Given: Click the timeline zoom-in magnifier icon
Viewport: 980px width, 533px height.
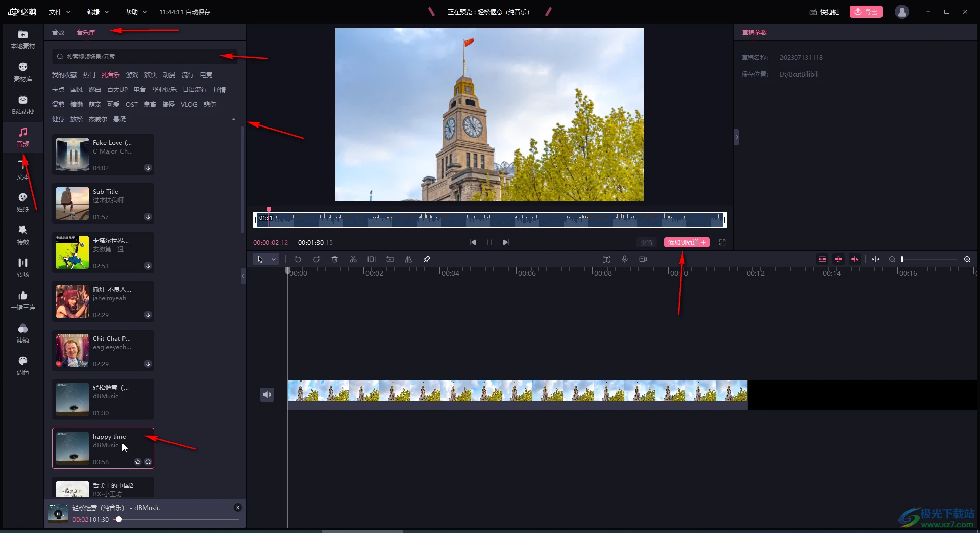Looking at the screenshot, I should point(967,259).
